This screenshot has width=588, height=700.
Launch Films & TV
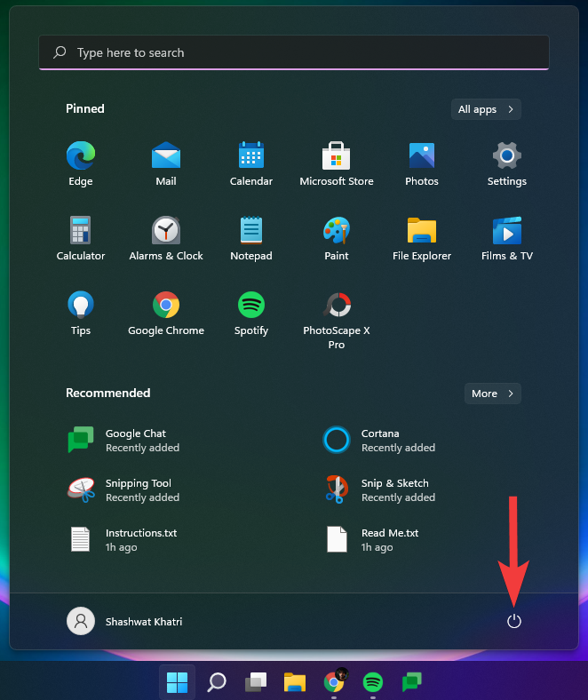point(507,238)
